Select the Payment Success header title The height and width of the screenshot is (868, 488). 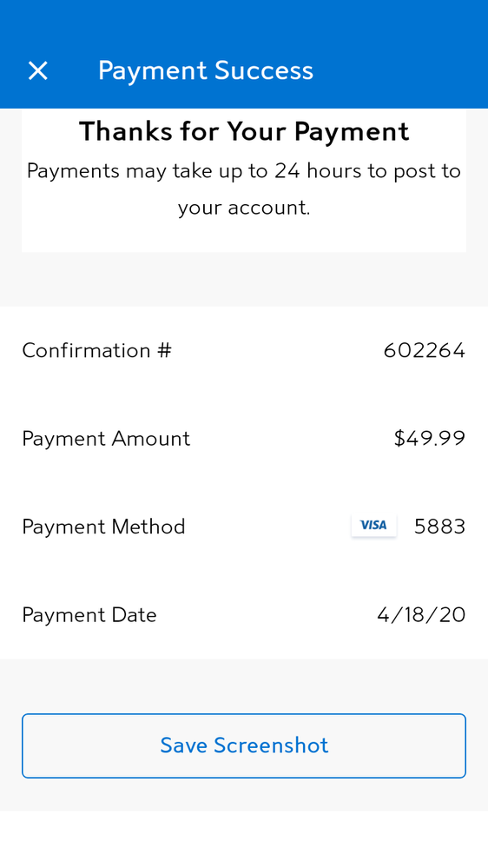206,71
